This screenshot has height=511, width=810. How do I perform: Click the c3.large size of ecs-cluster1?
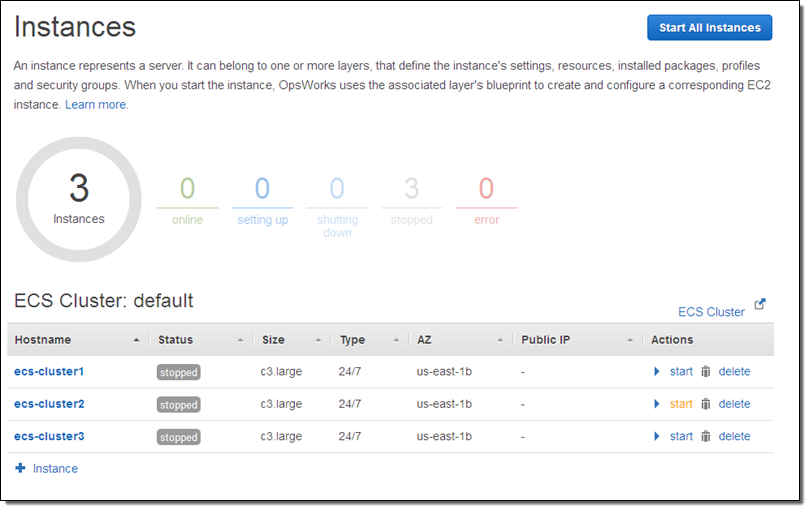281,371
